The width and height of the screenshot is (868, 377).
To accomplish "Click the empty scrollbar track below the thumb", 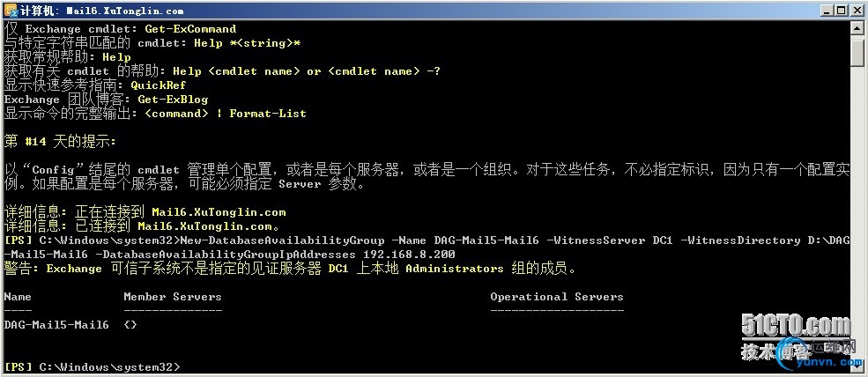I will point(857,220).
